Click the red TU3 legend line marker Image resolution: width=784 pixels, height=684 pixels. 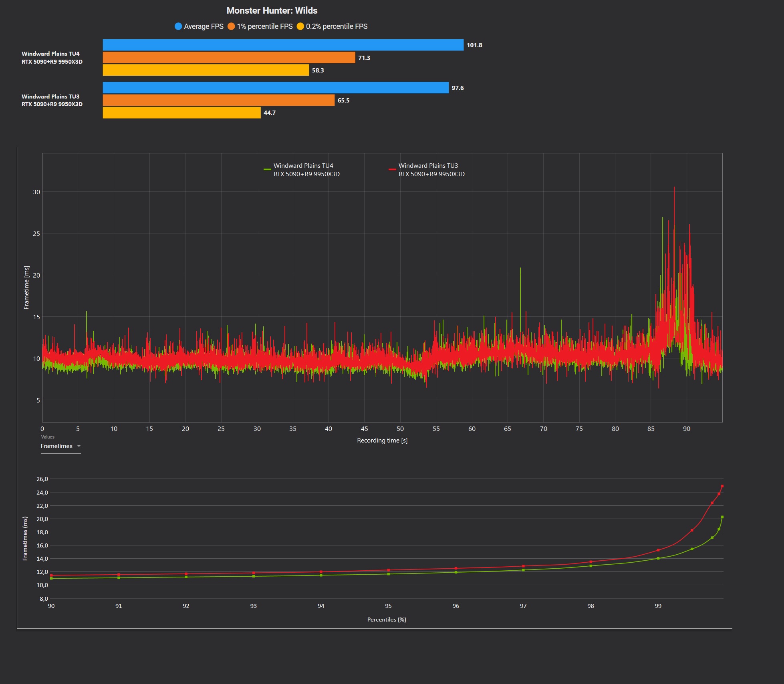click(x=392, y=170)
